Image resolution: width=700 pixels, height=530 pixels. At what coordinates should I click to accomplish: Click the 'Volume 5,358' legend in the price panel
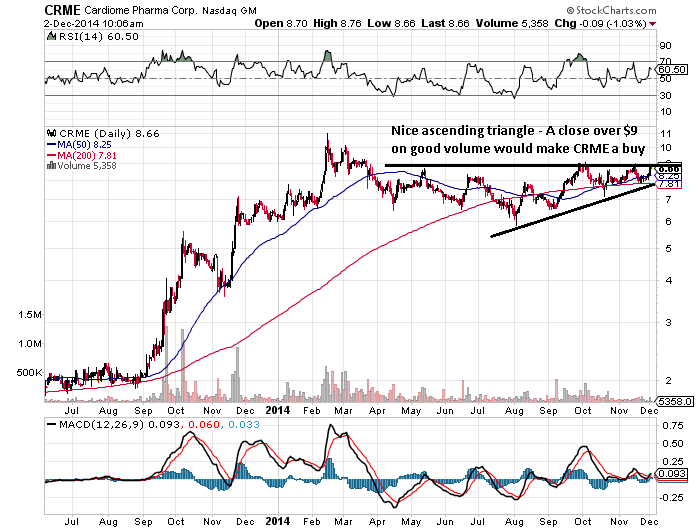(x=87, y=166)
